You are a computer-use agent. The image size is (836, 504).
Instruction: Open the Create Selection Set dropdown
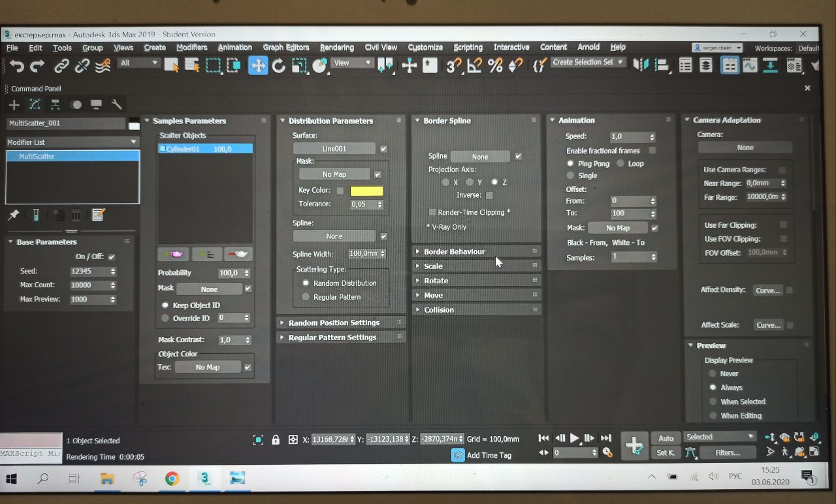tap(588, 63)
